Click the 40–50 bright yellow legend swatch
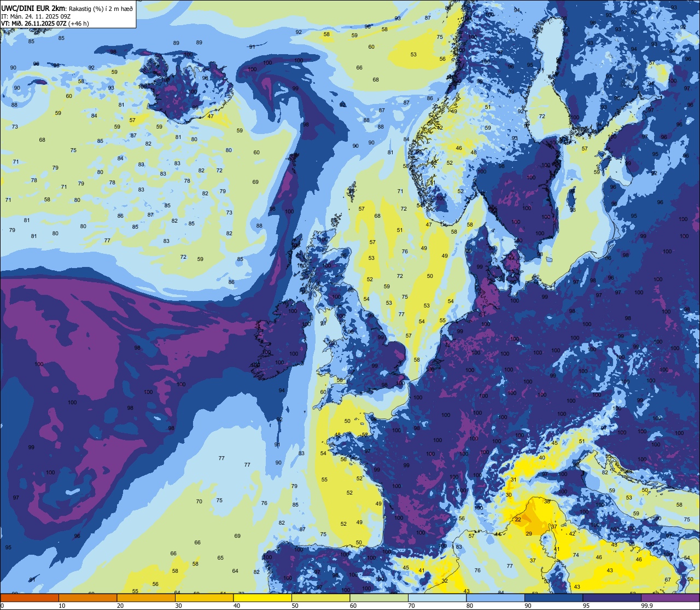700x610 pixels. [x=262, y=597]
